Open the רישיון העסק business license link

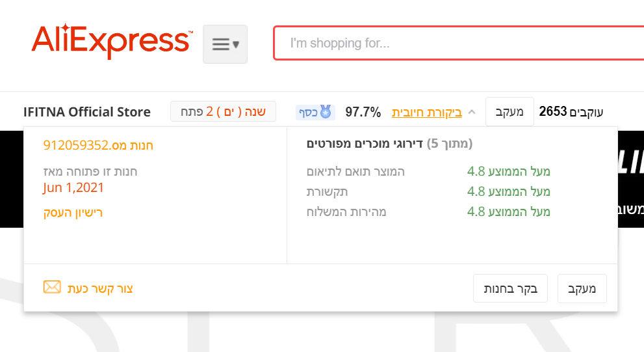click(x=73, y=212)
